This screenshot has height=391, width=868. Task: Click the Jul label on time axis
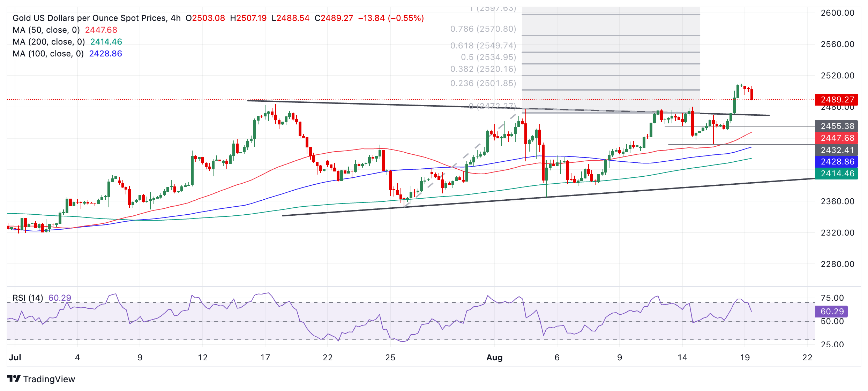pyautogui.click(x=15, y=358)
